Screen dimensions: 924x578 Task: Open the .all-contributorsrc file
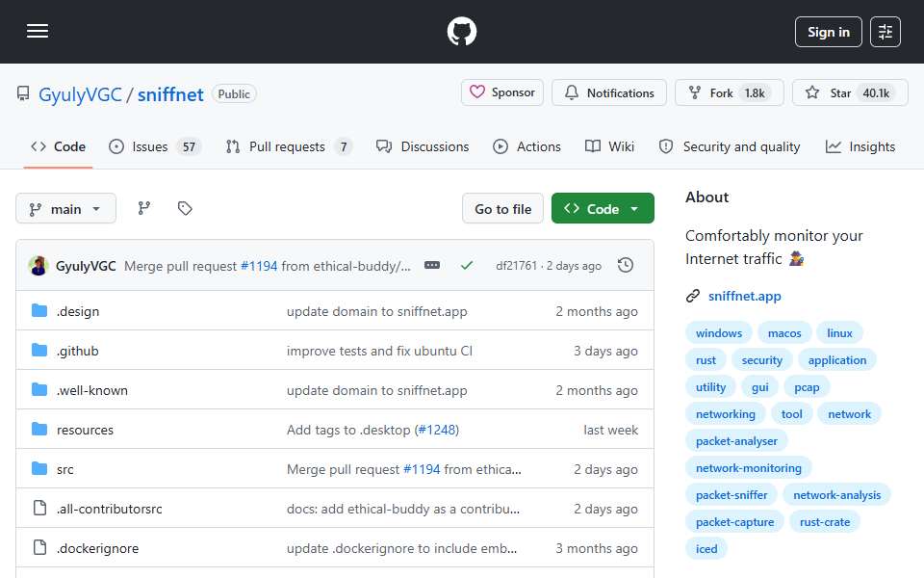click(x=109, y=509)
